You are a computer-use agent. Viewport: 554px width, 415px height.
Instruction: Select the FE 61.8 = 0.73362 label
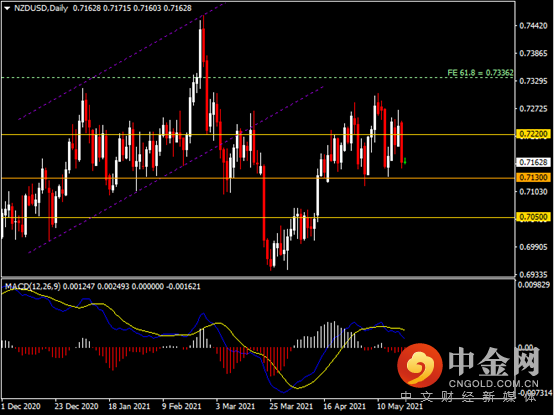coord(480,73)
